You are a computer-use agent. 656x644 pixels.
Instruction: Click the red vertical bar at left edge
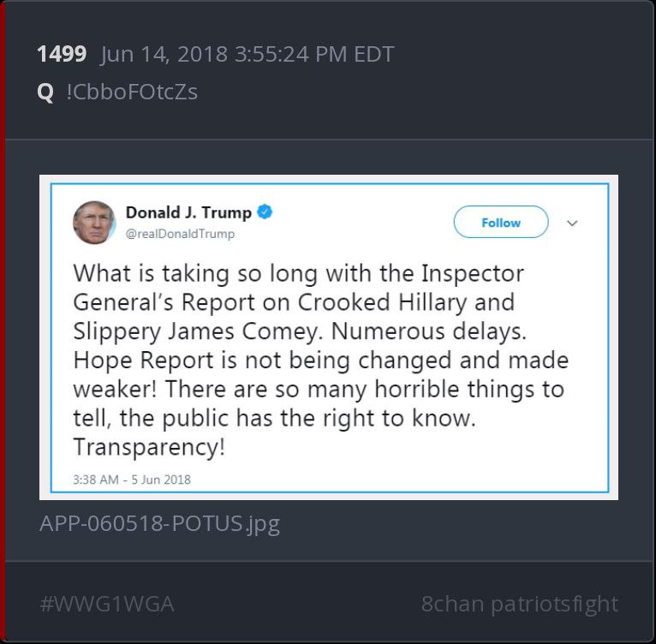2,322
